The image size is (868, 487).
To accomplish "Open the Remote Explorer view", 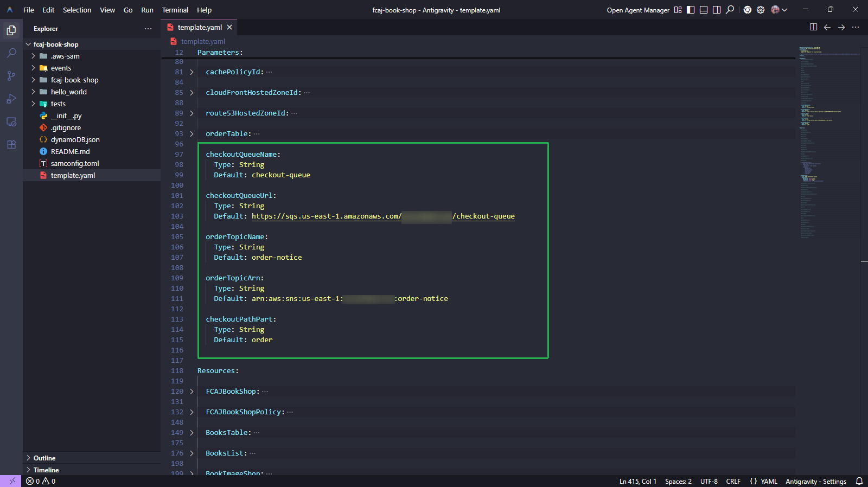I will (11, 121).
